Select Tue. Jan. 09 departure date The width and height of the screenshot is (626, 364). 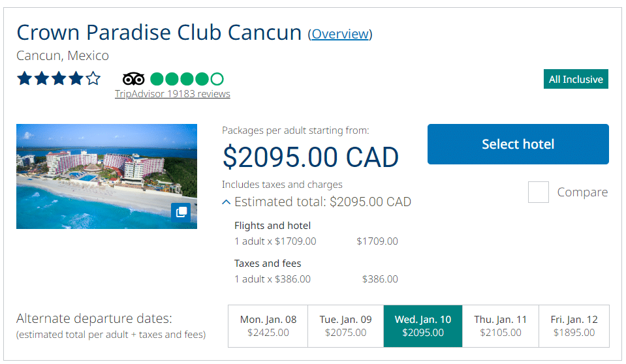pyautogui.click(x=345, y=326)
